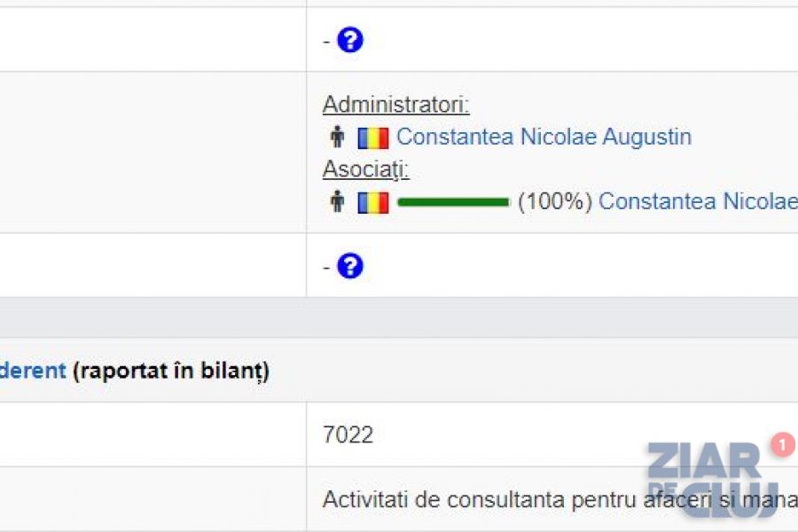Click the "Activitati de consultanta" description text
798x532 pixels.
pos(479,499)
